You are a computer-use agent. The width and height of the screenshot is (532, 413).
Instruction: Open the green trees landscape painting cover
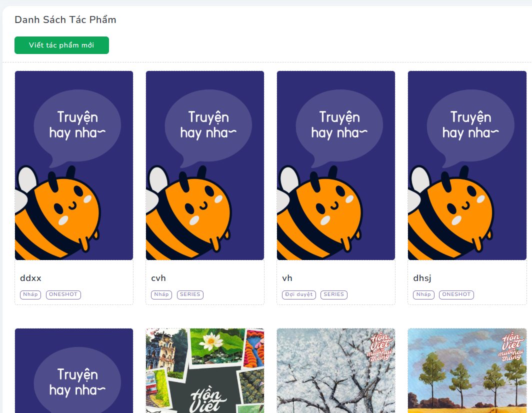tap(467, 370)
